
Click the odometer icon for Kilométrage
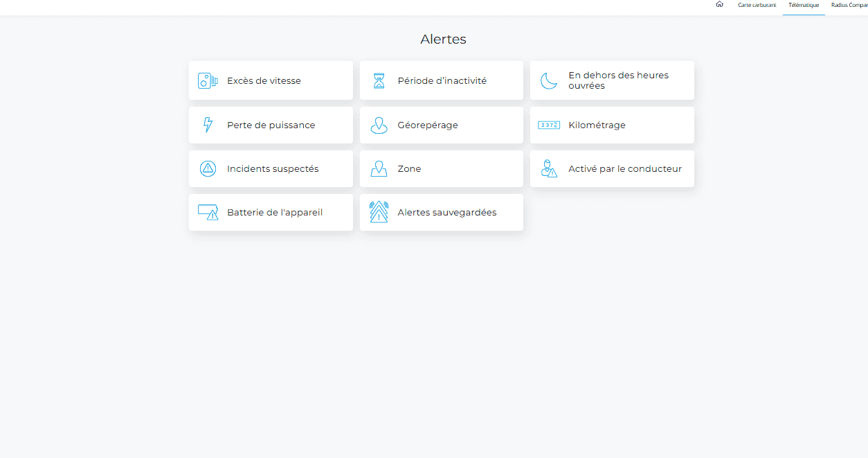pyautogui.click(x=549, y=125)
